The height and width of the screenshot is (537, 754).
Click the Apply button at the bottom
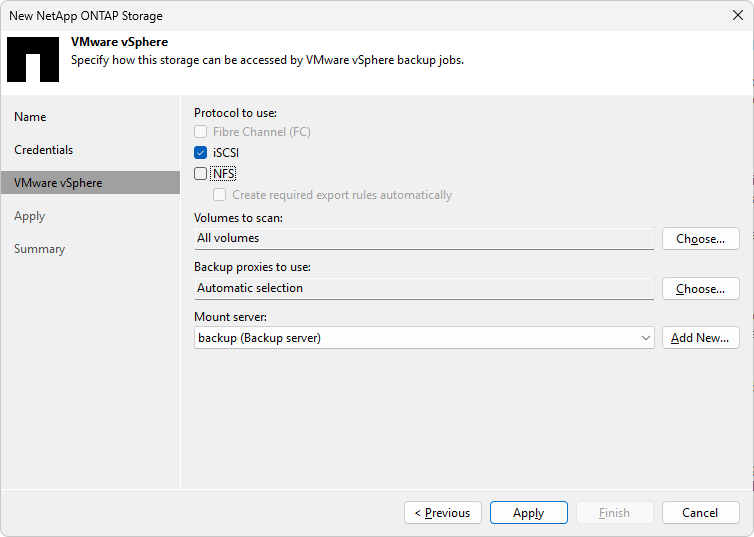(x=529, y=513)
